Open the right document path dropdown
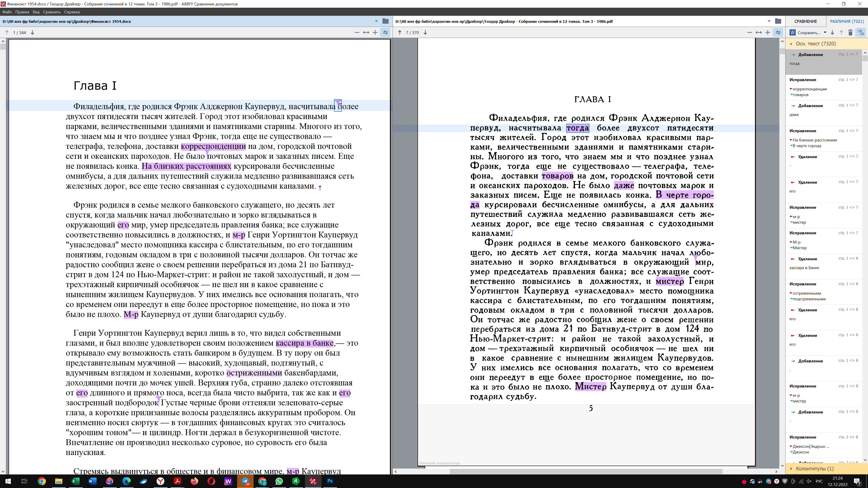The width and height of the screenshot is (868, 488). click(x=769, y=21)
